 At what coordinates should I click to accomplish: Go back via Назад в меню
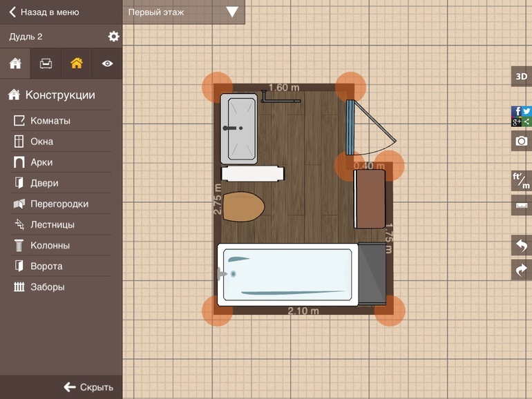[x=44, y=12]
